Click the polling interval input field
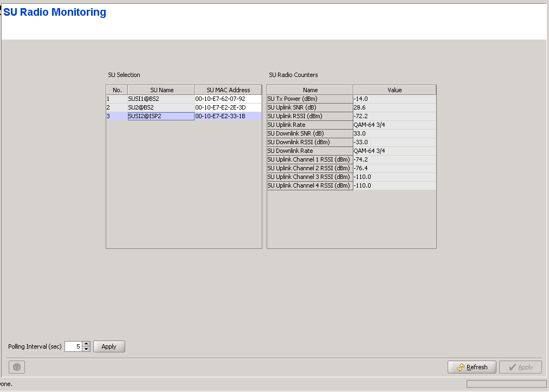 (x=73, y=346)
